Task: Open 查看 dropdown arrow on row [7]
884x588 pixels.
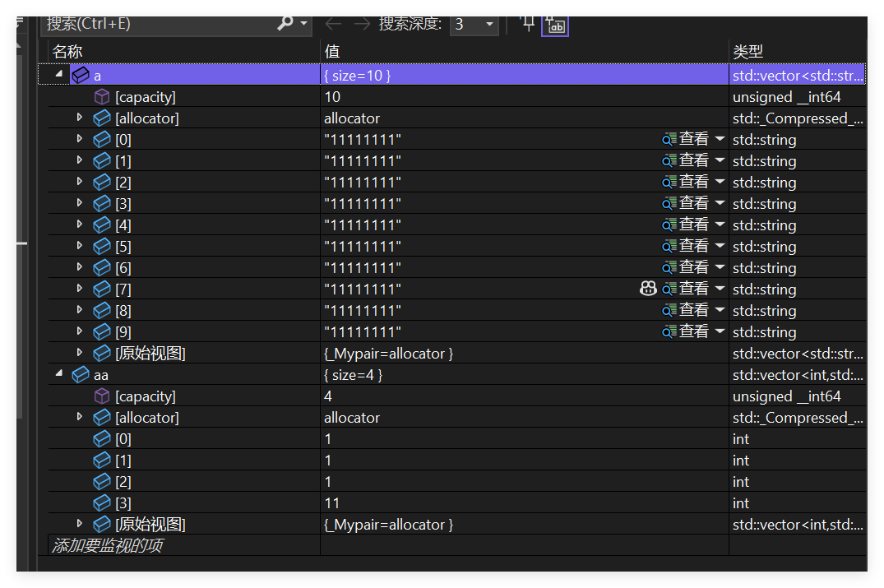Action: pos(720,289)
